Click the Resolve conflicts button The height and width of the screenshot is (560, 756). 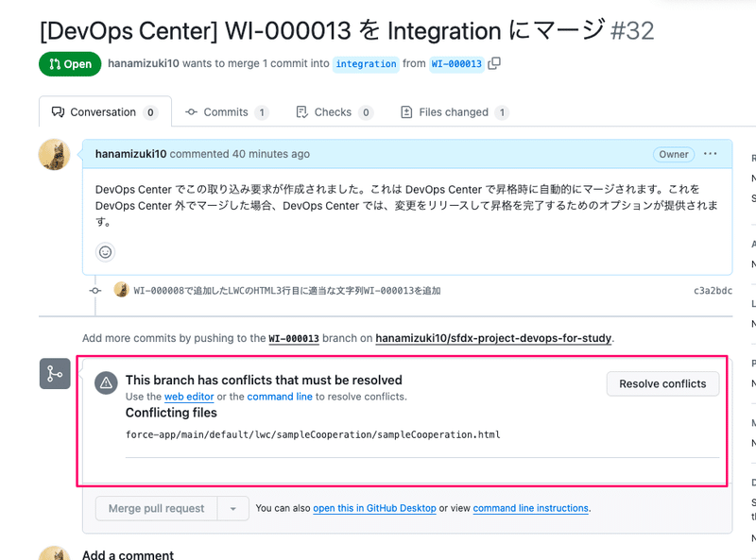[662, 383]
